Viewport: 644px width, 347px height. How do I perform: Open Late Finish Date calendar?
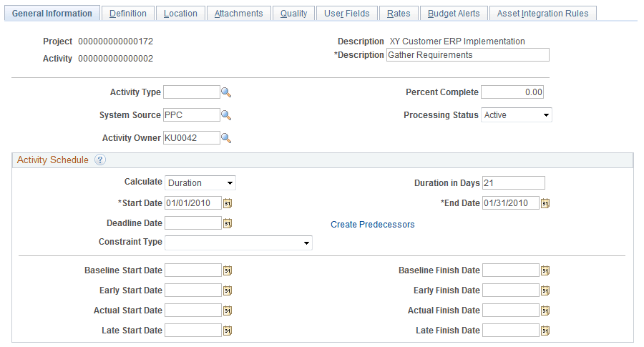tap(545, 331)
